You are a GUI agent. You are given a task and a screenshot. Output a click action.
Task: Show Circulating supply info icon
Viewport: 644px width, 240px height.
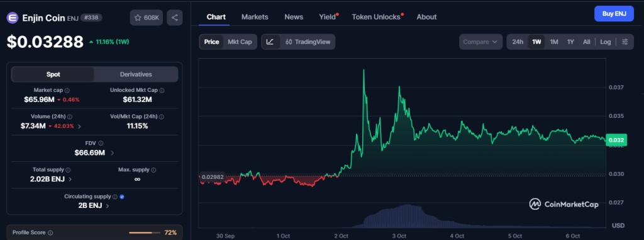pyautogui.click(x=115, y=197)
